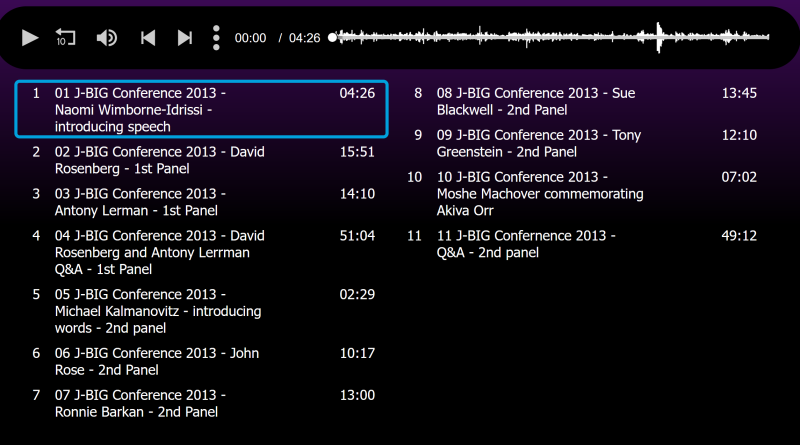800x445 pixels.
Task: Open the three-dot more options menu
Action: [216, 38]
